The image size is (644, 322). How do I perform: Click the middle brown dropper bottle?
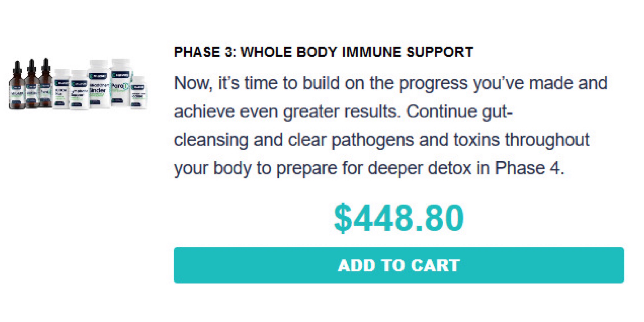coord(32,84)
